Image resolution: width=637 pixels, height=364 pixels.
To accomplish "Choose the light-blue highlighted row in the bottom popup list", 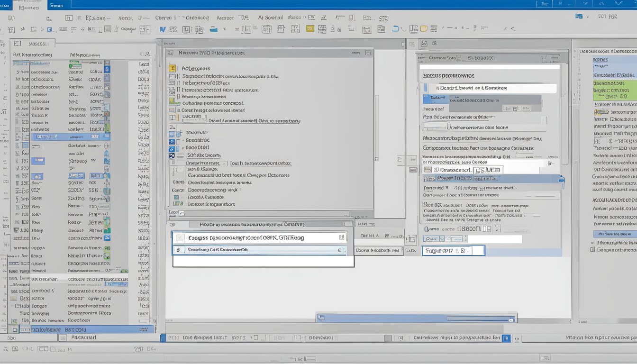I will pyautogui.click(x=259, y=250).
